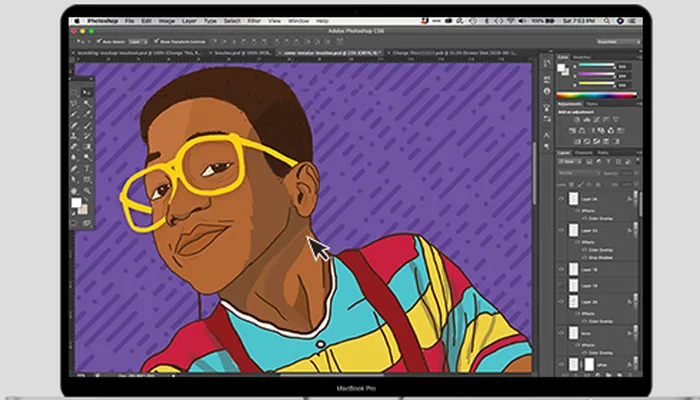Select the Zoom tool in the toolbox

click(x=87, y=191)
